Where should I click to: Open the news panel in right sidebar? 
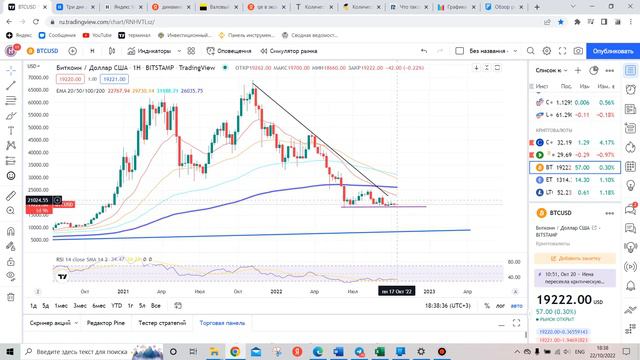coord(631,109)
